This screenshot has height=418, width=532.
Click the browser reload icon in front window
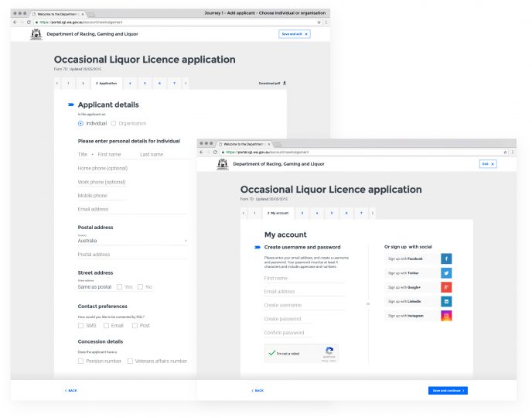click(x=215, y=152)
